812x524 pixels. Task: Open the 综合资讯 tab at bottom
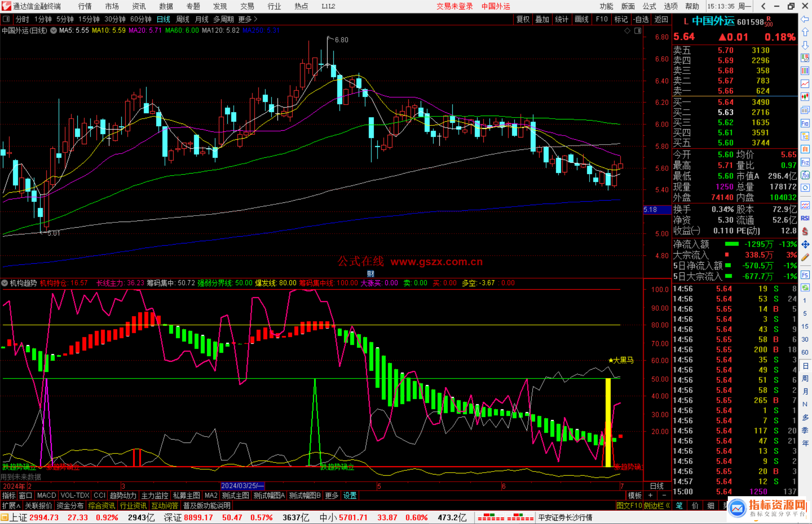pos(101,506)
